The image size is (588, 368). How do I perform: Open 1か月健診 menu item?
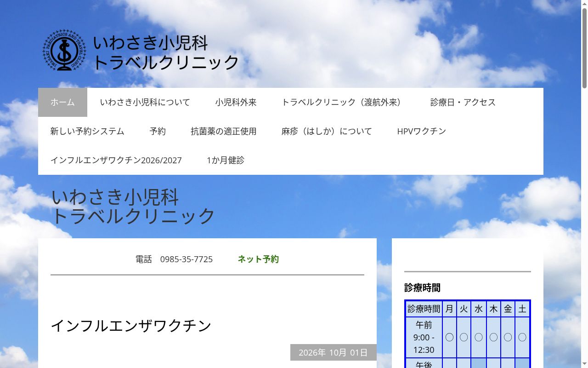(225, 160)
